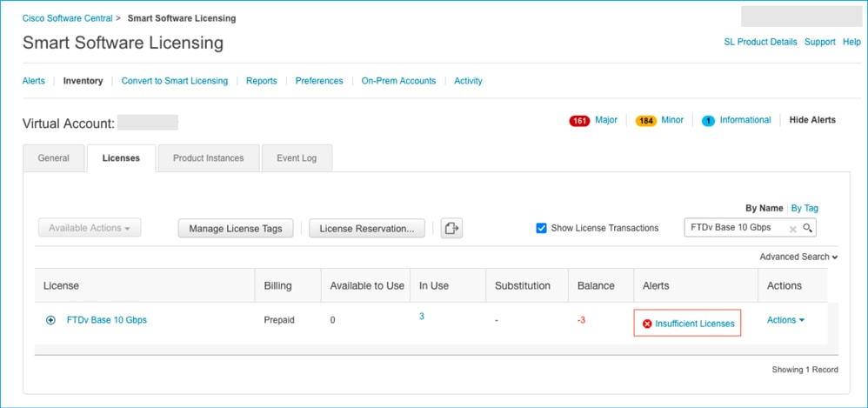Click the Support link
Viewport: 868px width, 408px height.
click(820, 42)
